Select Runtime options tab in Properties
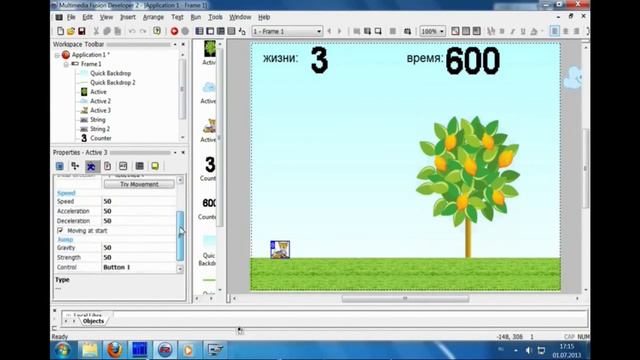This screenshot has width=640, height=360. click(107, 166)
